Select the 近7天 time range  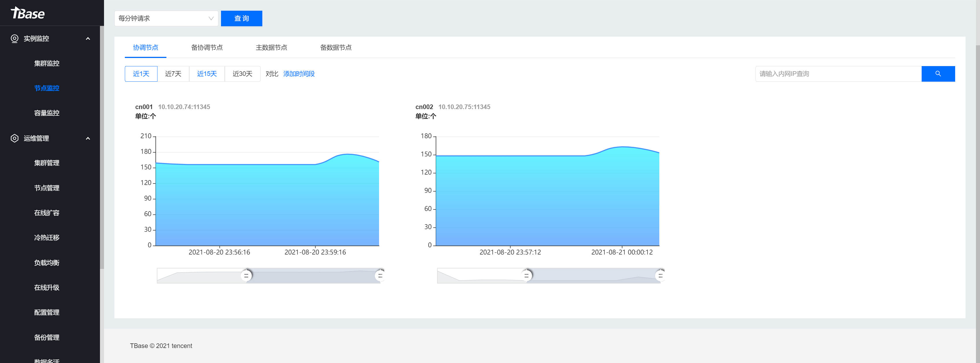point(173,74)
